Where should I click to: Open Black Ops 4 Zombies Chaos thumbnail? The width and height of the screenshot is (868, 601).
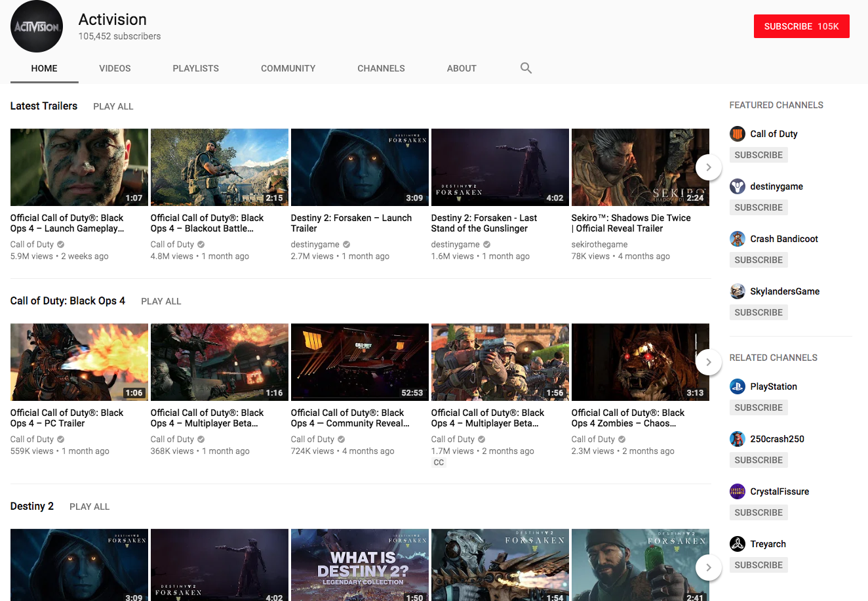(641, 362)
